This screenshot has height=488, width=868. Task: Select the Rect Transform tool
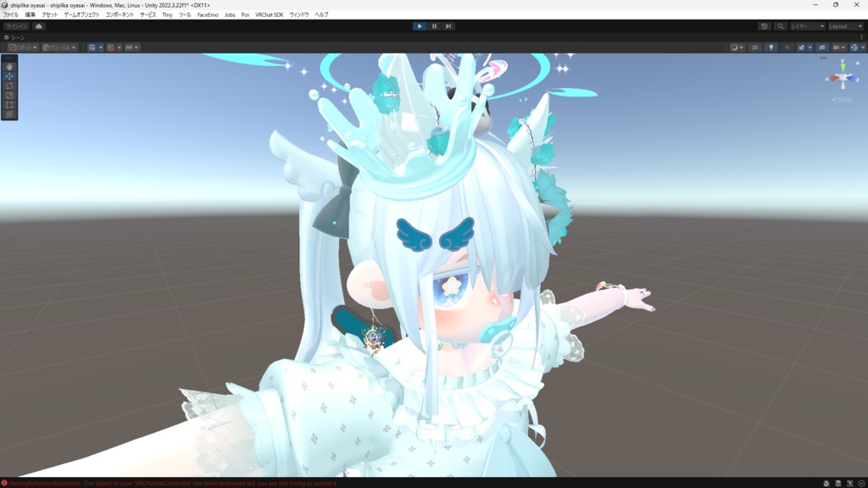tap(8, 104)
